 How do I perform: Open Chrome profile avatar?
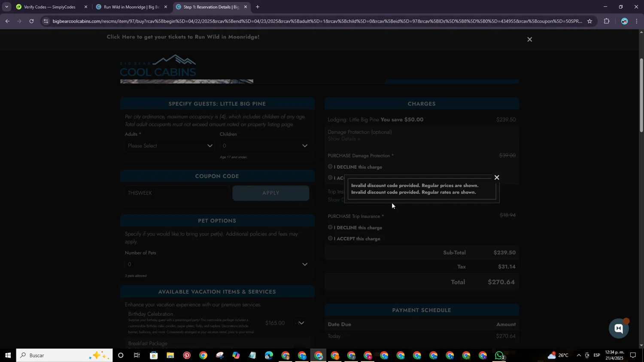click(624, 21)
